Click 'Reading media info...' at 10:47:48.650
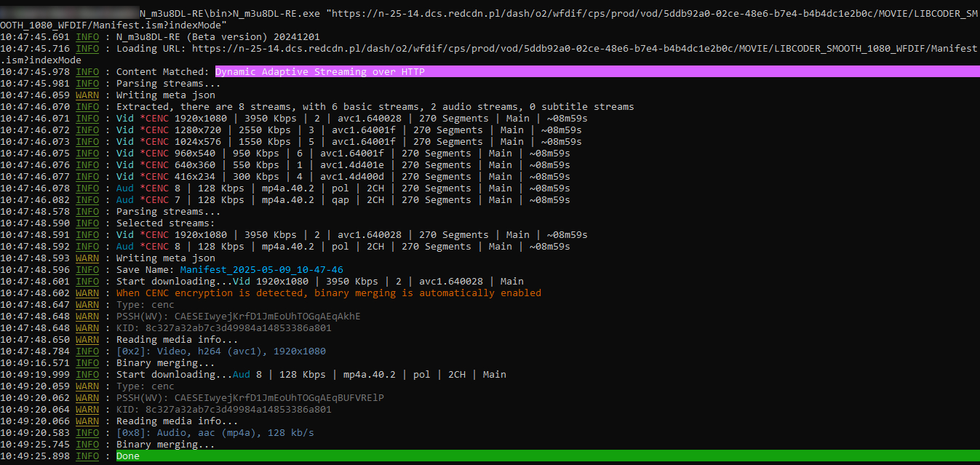980x465 pixels. (x=178, y=340)
